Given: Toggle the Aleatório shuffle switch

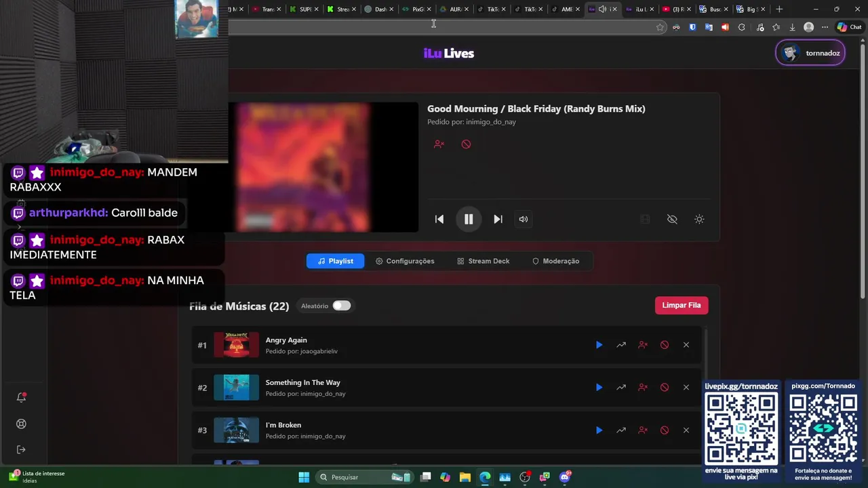Looking at the screenshot, I should (x=341, y=306).
